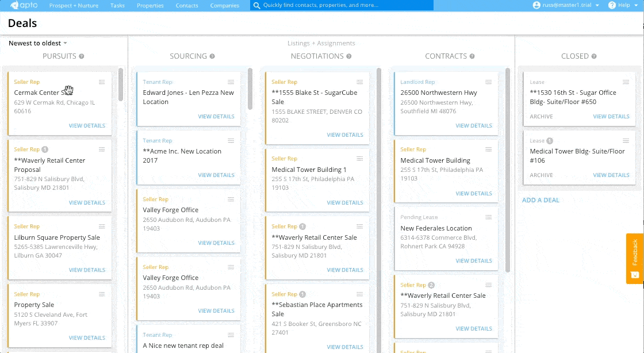Click the help icon next to Contracts
This screenshot has height=353, width=644.
[x=472, y=56]
